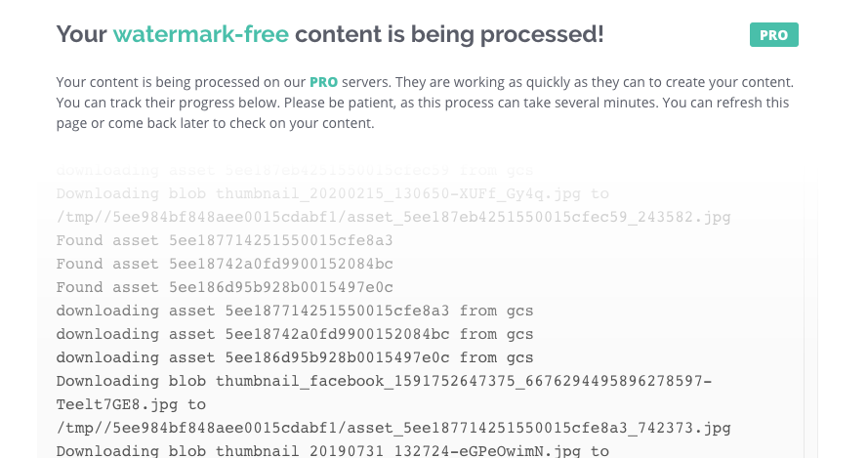Click the green PRO badge
The width and height of the screenshot is (868, 458).
point(773,35)
